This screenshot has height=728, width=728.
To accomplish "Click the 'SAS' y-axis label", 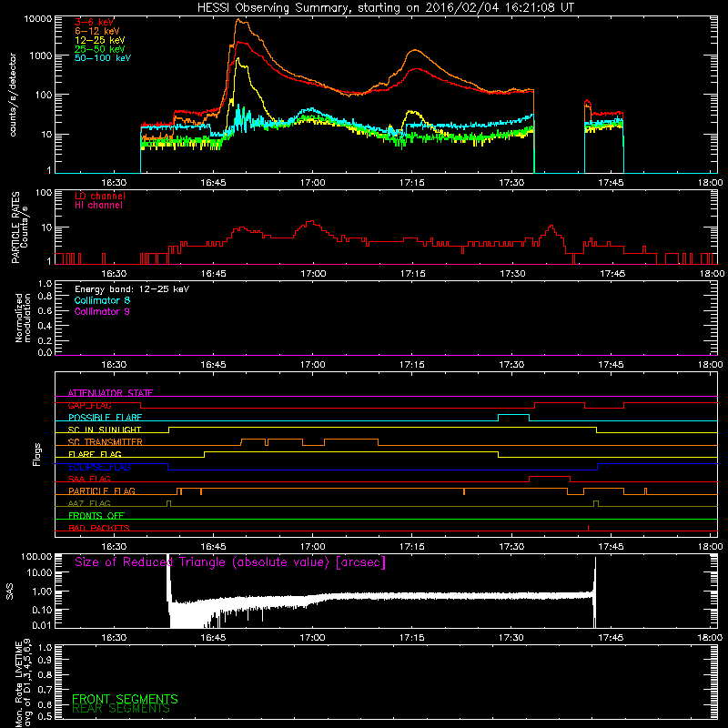I will (x=10, y=591).
